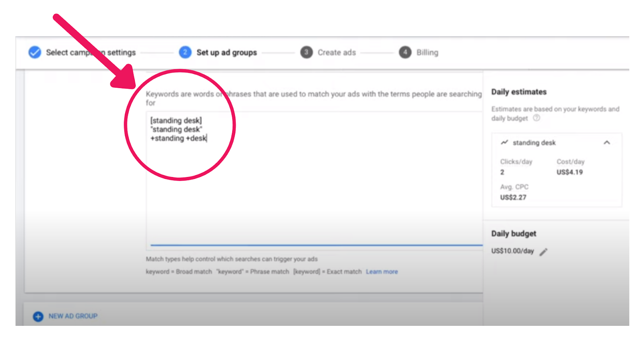Place cursor on the +standing +desk keyword line
Screen dimensions: 644x362
click(178, 138)
